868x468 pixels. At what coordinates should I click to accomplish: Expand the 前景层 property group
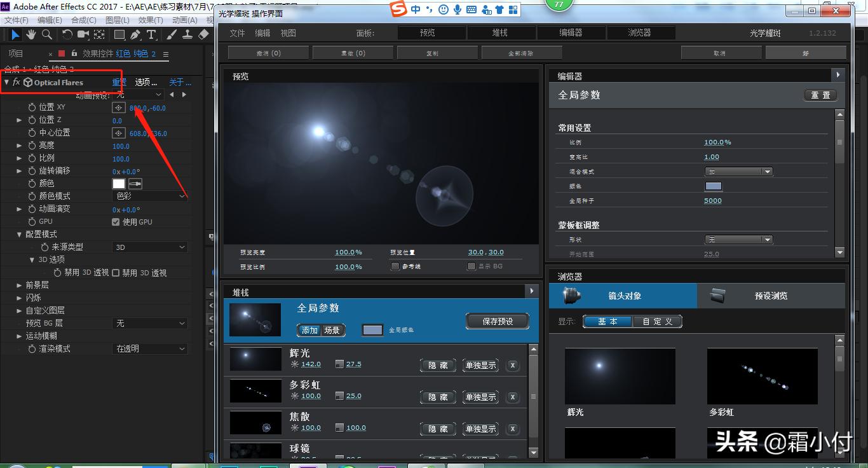(20, 285)
